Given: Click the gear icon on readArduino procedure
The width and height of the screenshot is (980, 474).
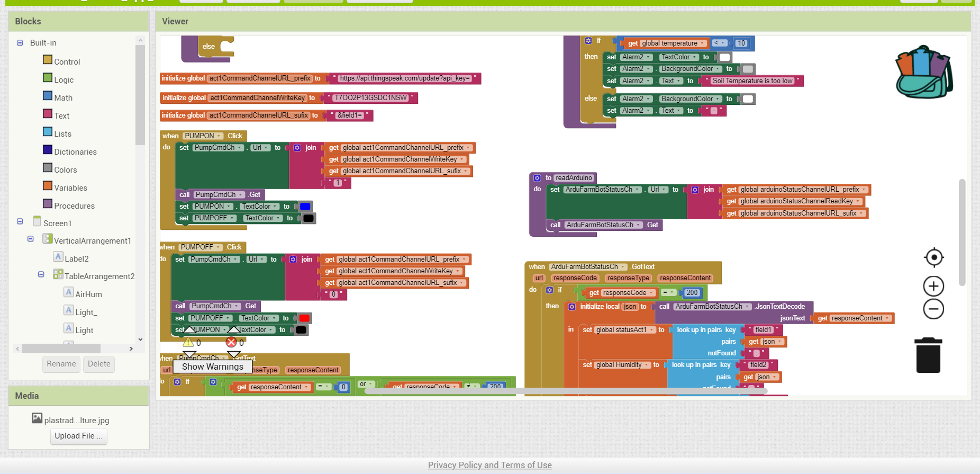Looking at the screenshot, I should (537, 178).
